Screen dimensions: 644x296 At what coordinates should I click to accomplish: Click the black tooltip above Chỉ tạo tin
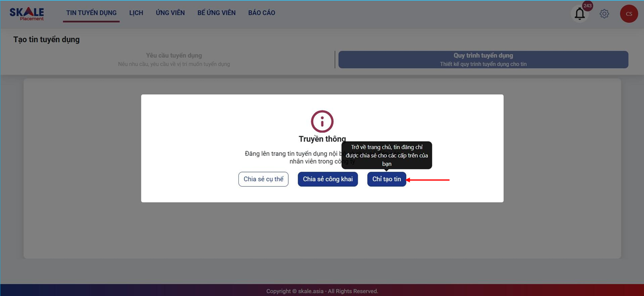coord(386,155)
